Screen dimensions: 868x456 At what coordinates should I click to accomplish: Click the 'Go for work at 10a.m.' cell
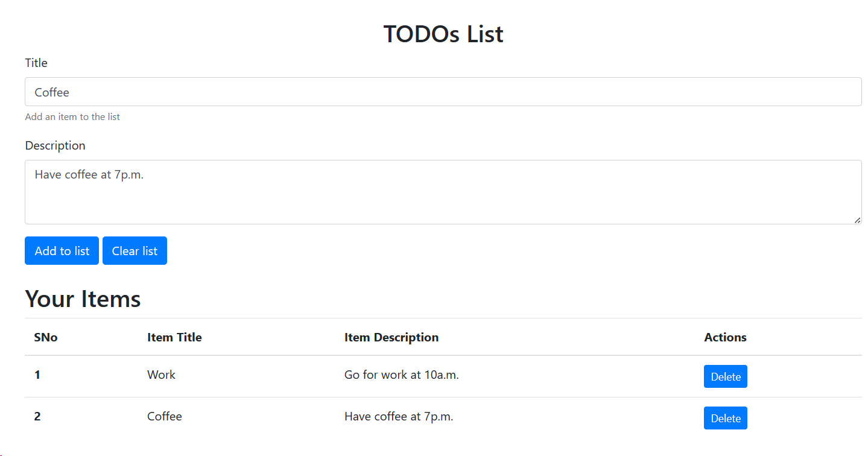[x=402, y=375]
